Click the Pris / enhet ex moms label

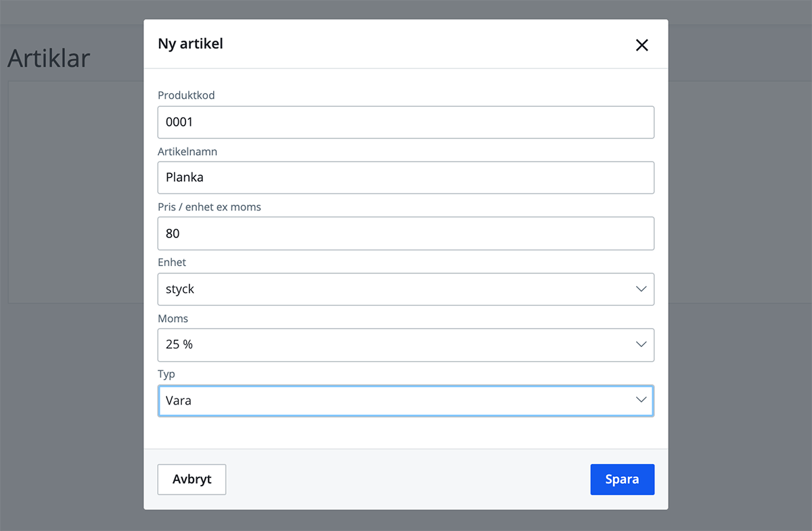209,207
